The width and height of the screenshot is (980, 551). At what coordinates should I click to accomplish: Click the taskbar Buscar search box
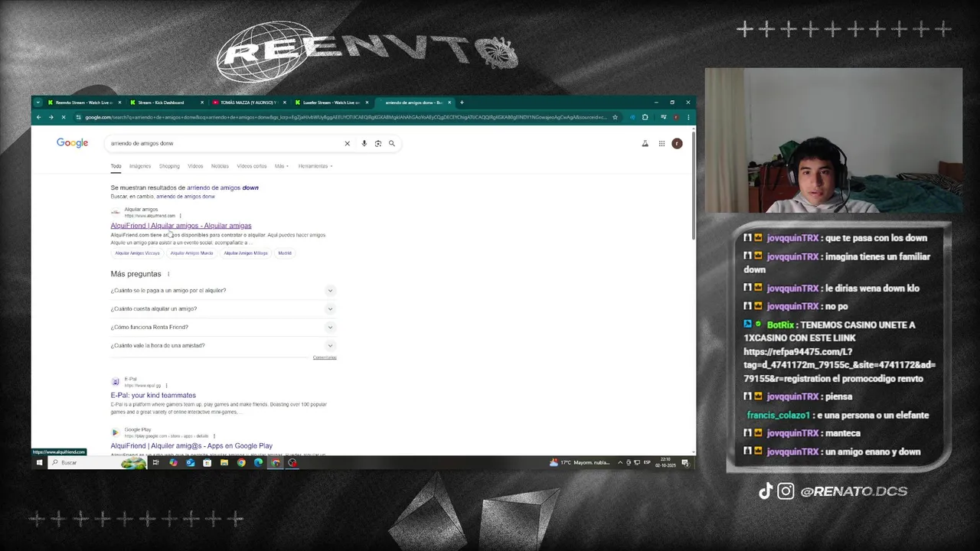click(x=96, y=462)
